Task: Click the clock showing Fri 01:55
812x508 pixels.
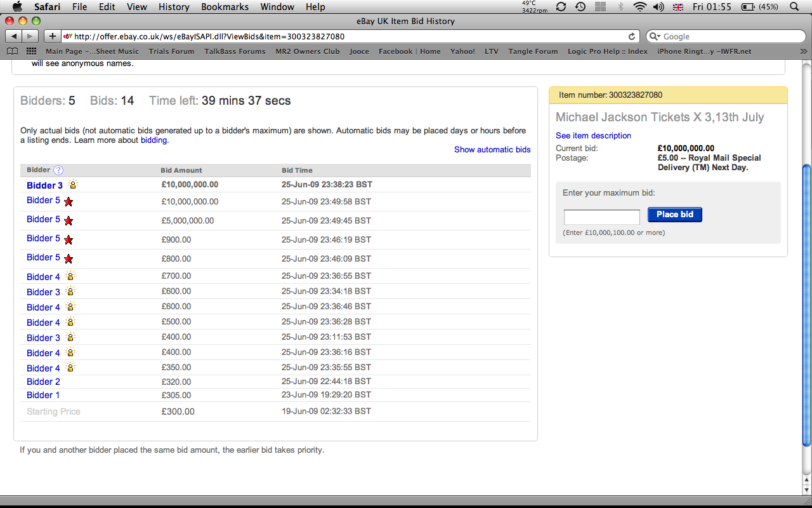Action: (x=712, y=7)
